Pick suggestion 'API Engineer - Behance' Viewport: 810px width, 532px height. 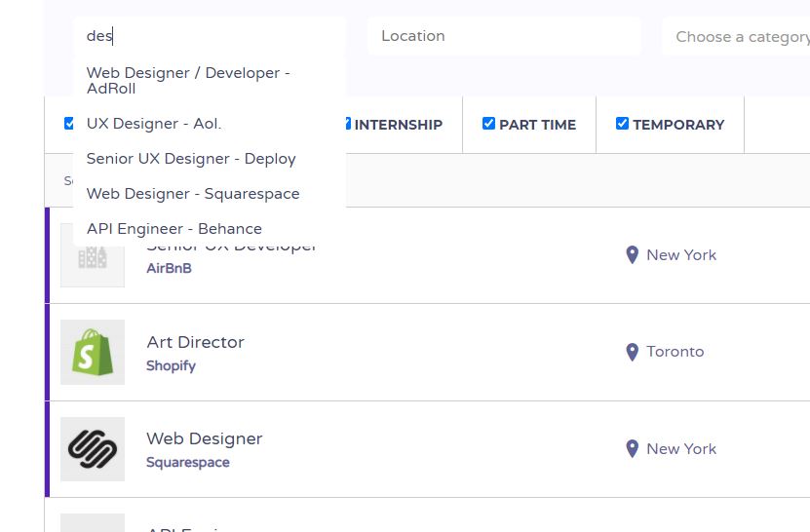(x=210, y=229)
